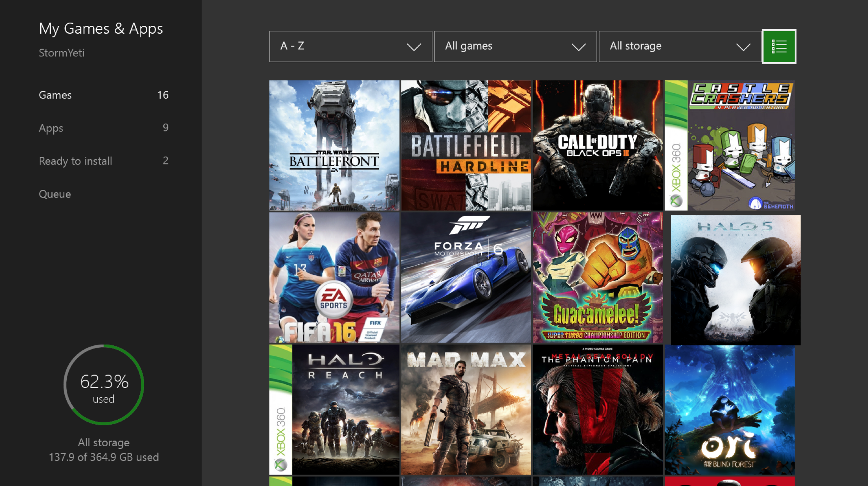Select the Apps section in sidebar
Image resolution: width=868 pixels, height=486 pixels.
(x=103, y=128)
